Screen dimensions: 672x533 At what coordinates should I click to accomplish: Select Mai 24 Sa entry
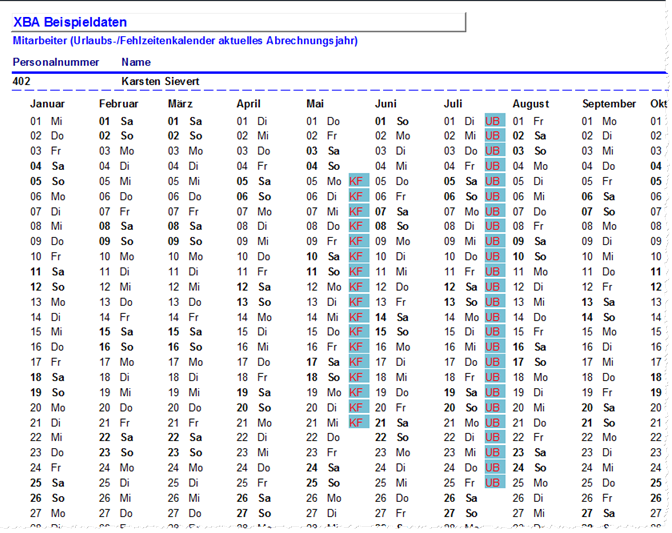pos(323,468)
